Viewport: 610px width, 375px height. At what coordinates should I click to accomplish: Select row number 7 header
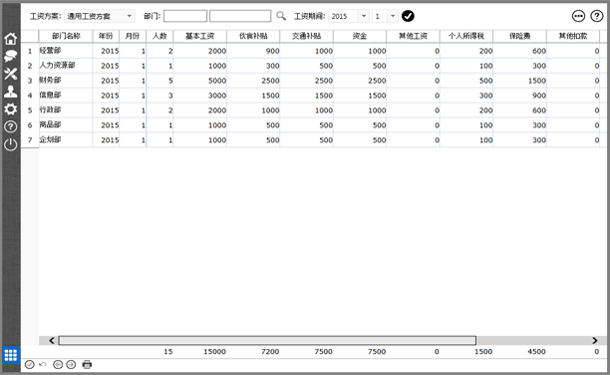[30, 140]
